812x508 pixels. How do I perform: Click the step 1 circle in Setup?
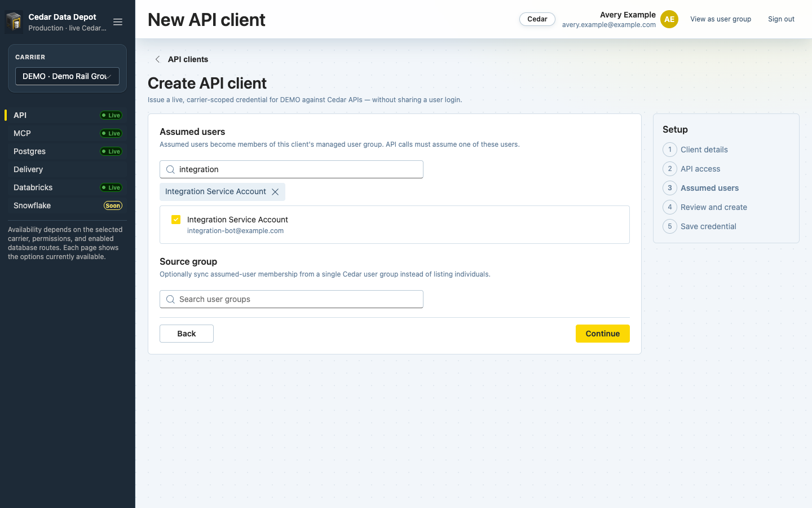pyautogui.click(x=670, y=150)
